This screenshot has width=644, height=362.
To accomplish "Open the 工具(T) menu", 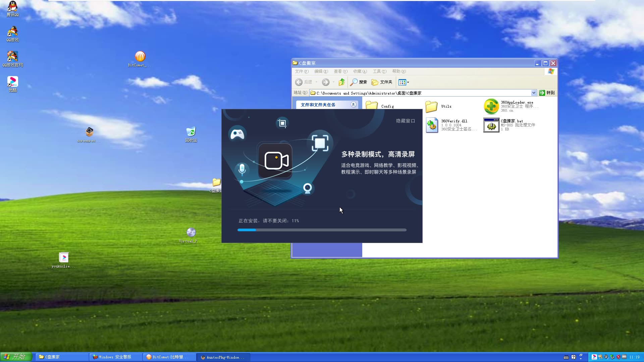I will point(379,71).
